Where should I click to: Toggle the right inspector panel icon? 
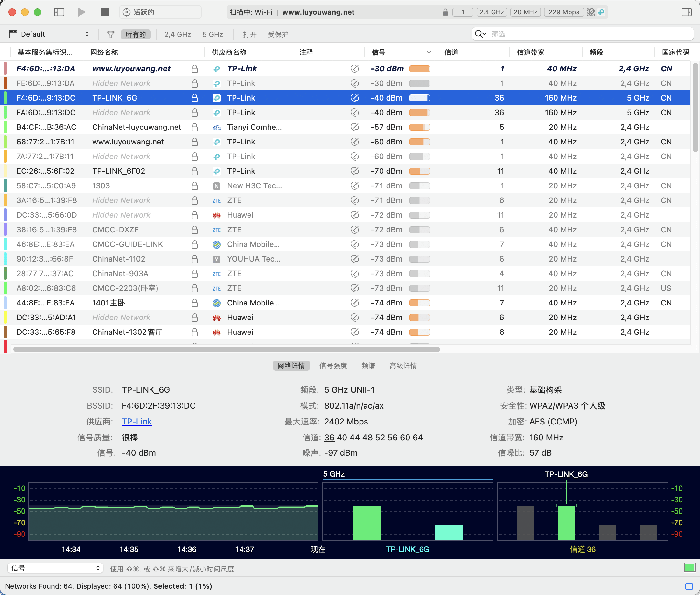click(686, 12)
